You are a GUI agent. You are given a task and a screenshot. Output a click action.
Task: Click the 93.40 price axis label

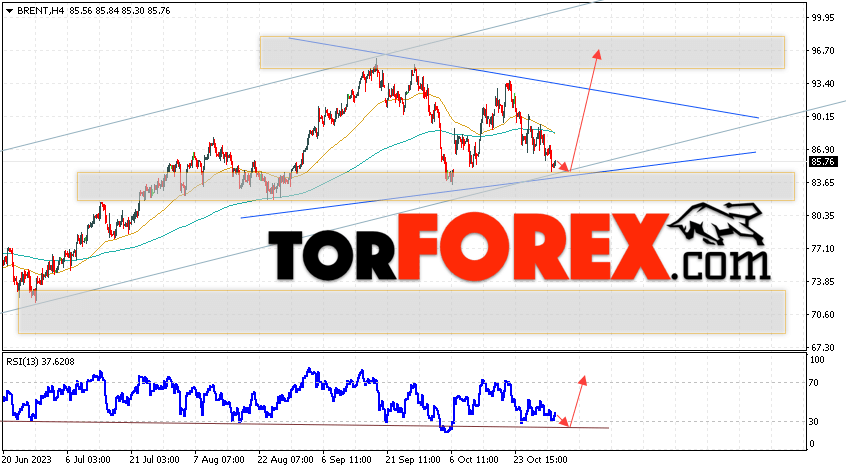pyautogui.click(x=823, y=84)
